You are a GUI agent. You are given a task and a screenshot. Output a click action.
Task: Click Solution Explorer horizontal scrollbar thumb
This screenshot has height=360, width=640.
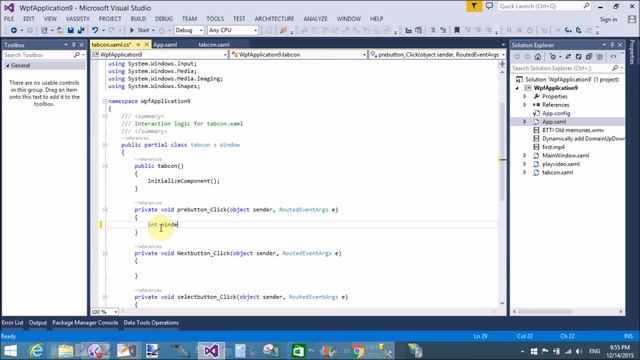pos(546,311)
